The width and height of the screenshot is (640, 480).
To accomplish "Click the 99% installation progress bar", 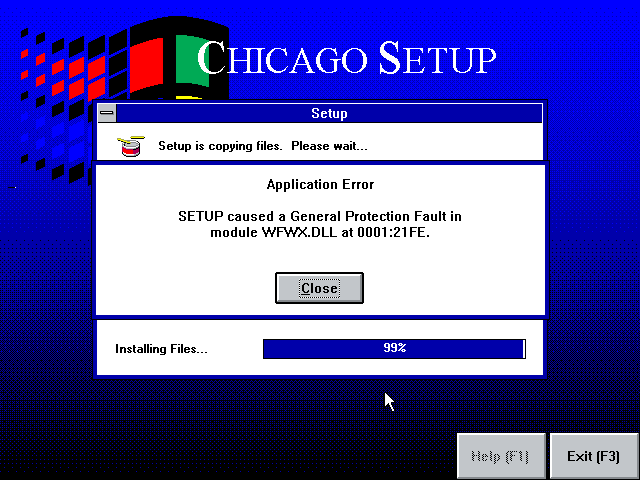I will tap(394, 349).
